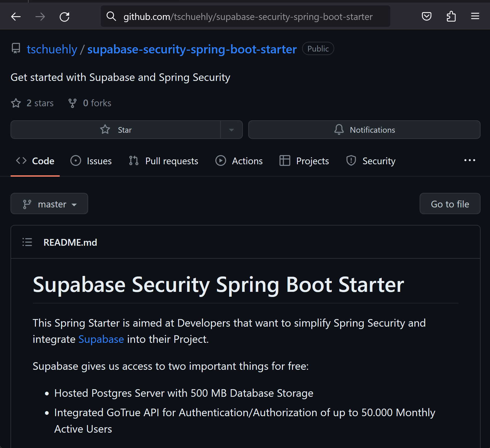
Task: Click 'Supabase gives us access' paragraph
Action: (171, 366)
